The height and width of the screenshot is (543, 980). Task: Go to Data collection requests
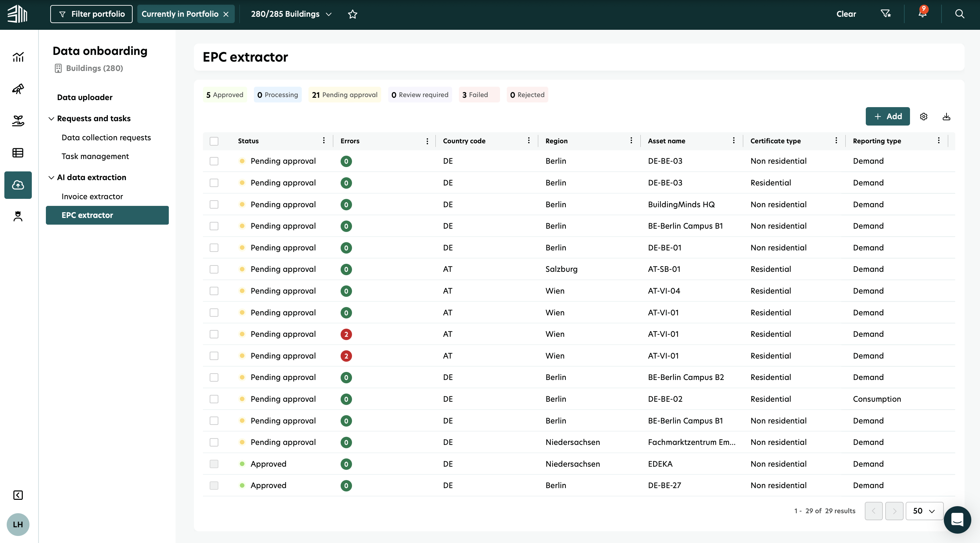pyautogui.click(x=106, y=137)
